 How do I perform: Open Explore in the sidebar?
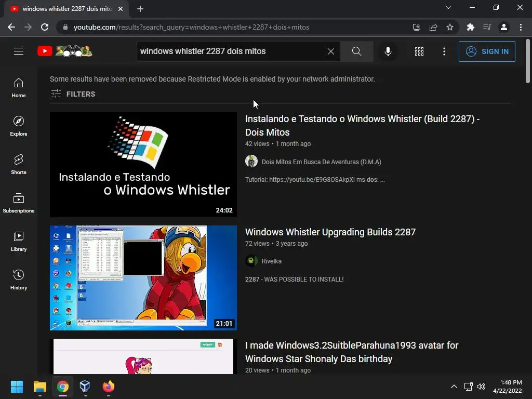tap(19, 126)
